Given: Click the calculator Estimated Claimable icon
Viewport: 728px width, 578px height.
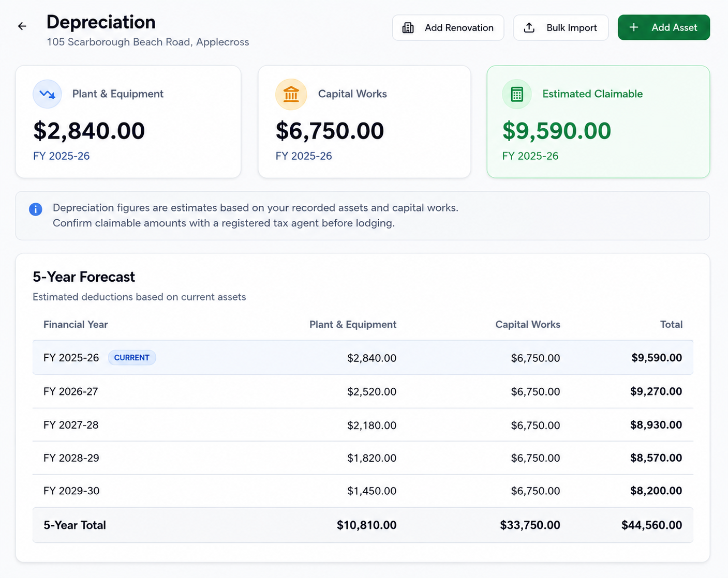Looking at the screenshot, I should point(517,94).
